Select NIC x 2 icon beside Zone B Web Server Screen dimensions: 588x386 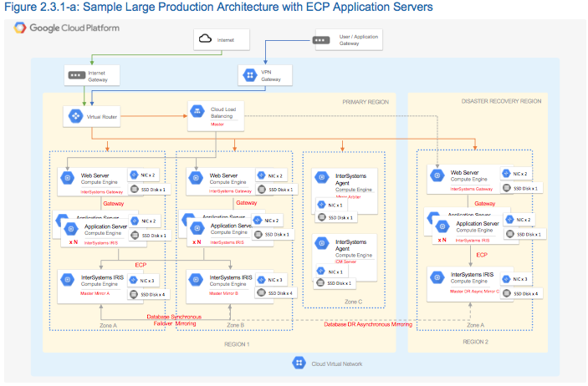tap(261, 175)
